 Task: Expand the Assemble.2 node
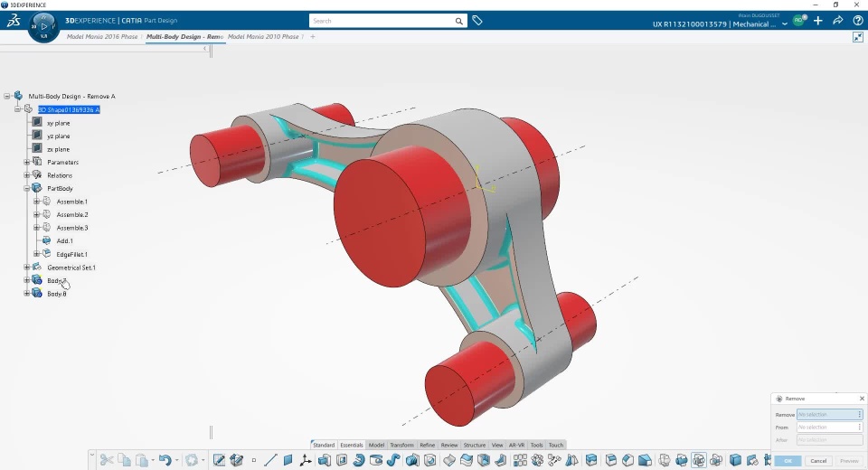pyautogui.click(x=36, y=214)
